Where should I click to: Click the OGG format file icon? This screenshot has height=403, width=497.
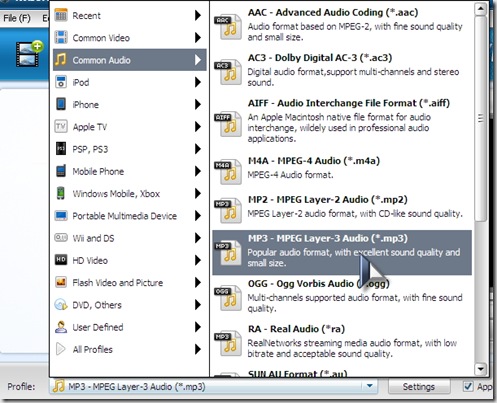click(227, 298)
